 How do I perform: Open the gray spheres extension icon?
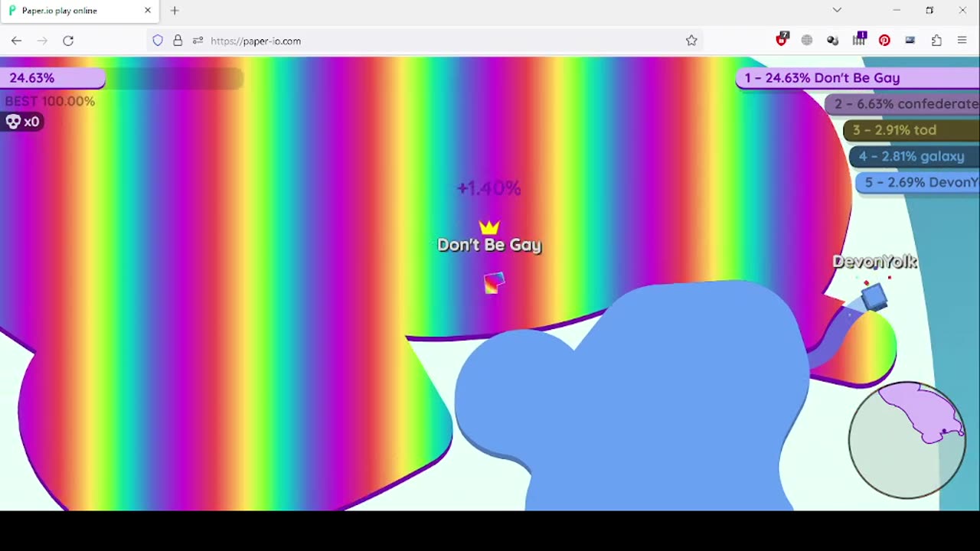833,41
